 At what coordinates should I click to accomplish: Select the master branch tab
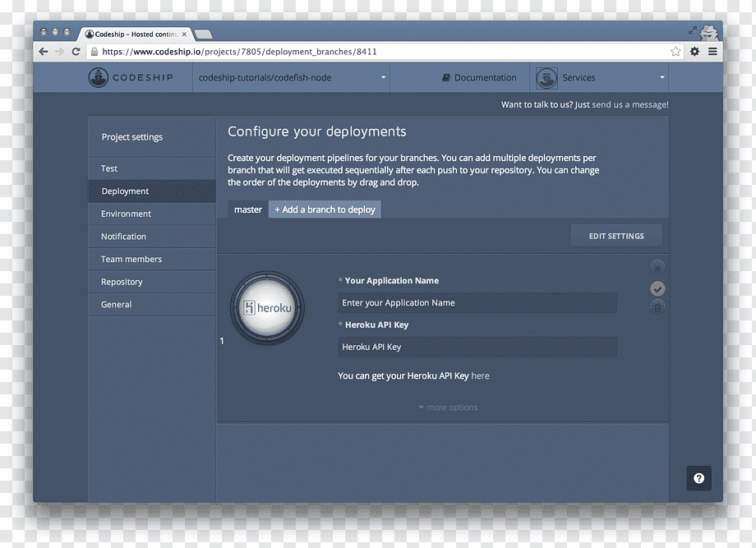248,210
